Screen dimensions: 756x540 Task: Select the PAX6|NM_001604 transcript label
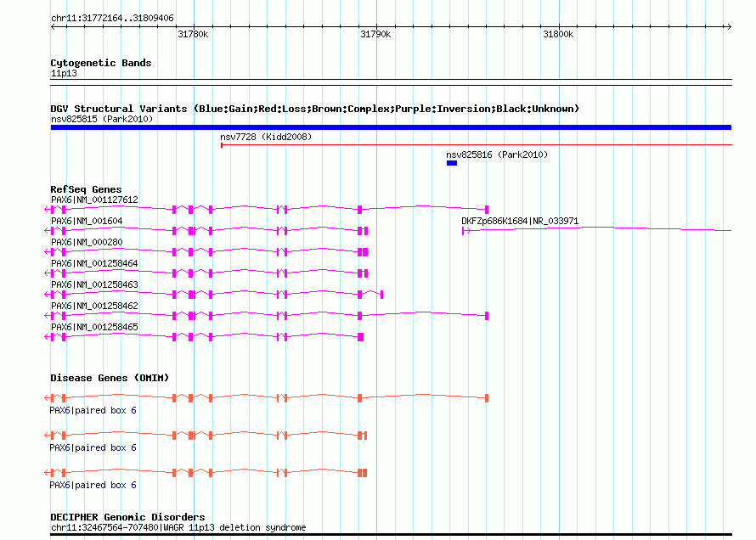click(x=87, y=221)
